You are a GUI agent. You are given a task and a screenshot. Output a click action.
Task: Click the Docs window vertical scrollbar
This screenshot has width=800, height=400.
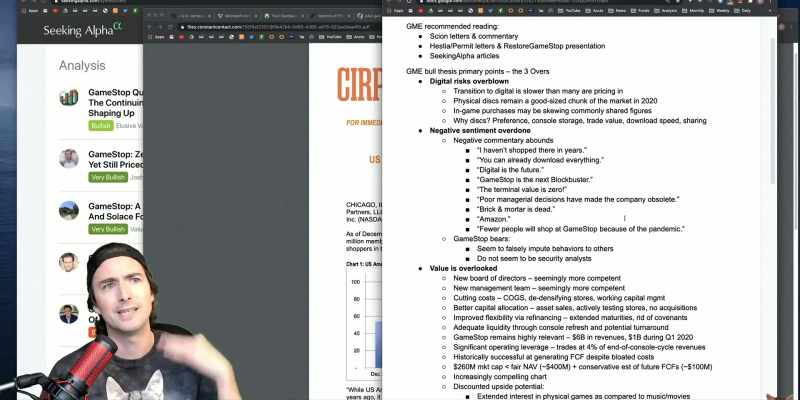[773, 110]
